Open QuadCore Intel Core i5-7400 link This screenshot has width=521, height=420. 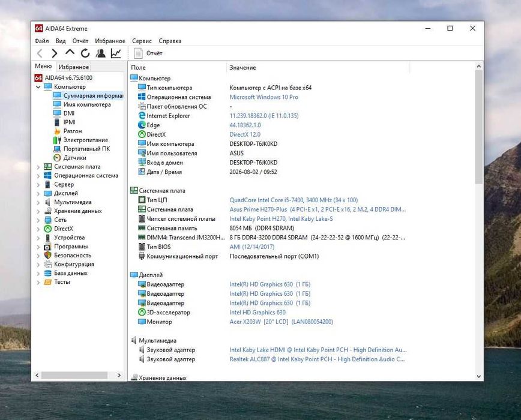tap(294, 200)
